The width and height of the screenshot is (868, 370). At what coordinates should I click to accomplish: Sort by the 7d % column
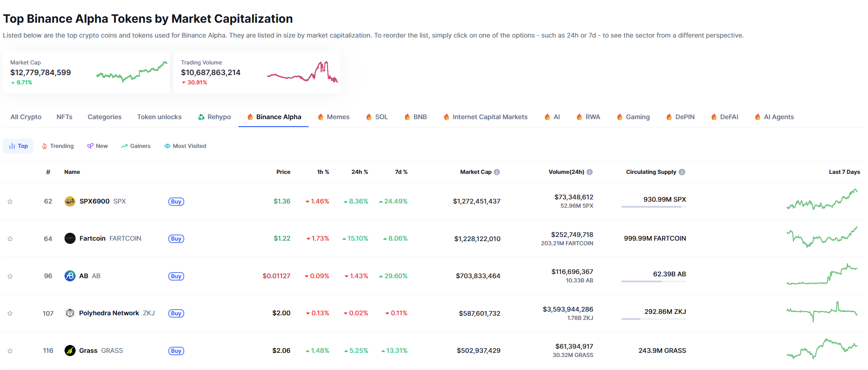tap(401, 172)
